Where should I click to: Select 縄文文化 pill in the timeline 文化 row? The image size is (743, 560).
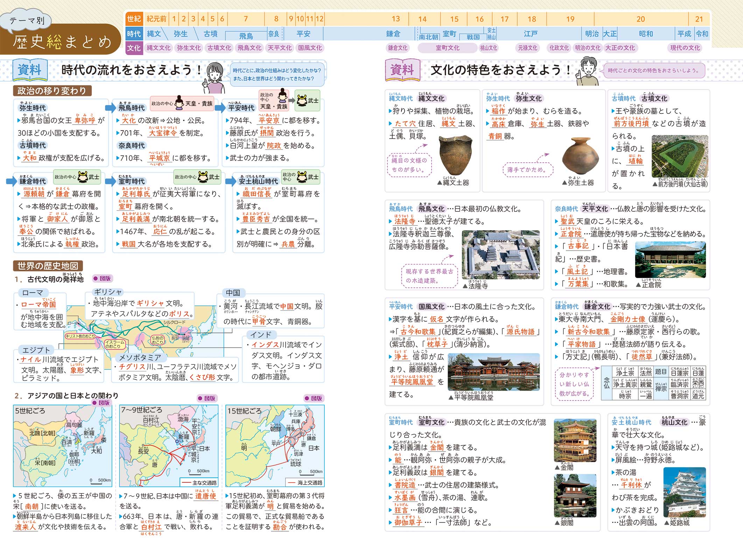158,48
